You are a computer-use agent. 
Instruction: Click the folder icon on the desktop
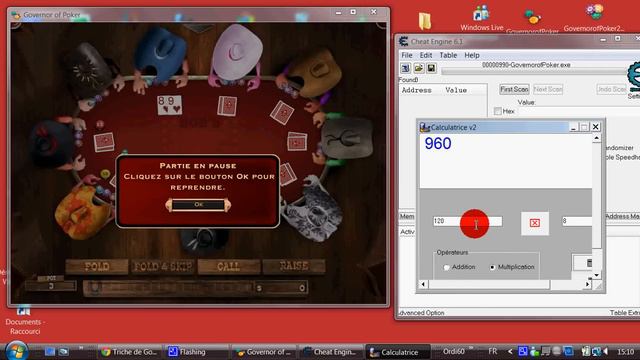click(x=425, y=20)
